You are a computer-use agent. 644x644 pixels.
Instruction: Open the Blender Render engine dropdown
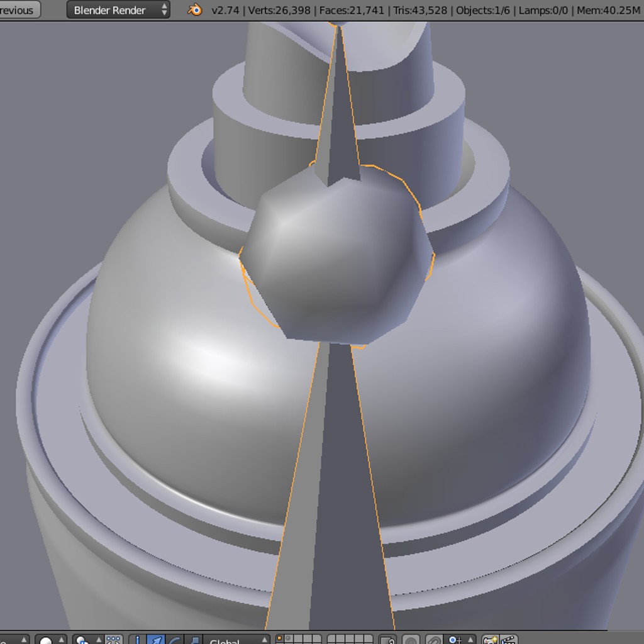pos(116,10)
